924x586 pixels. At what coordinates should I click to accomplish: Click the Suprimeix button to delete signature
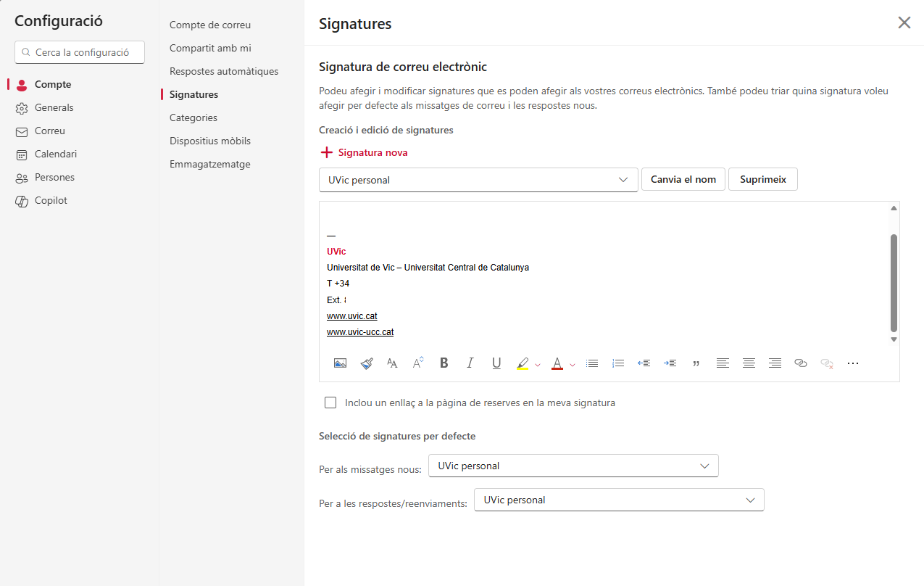click(x=762, y=179)
